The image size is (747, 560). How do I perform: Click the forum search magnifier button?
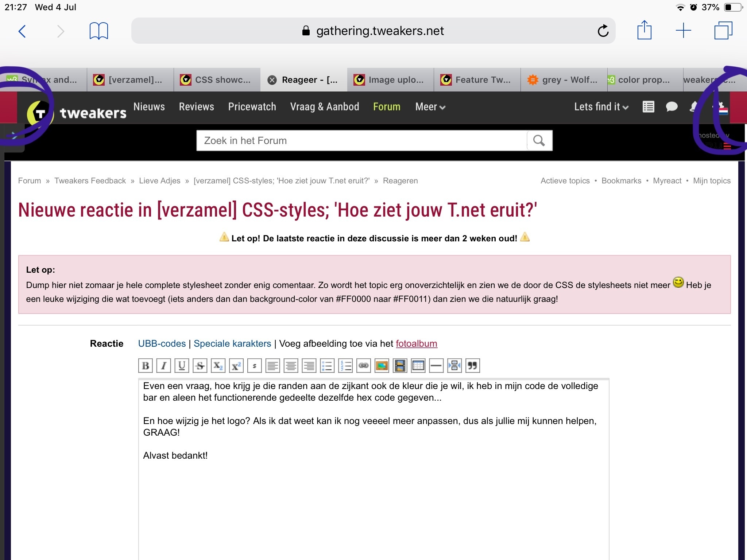539,140
